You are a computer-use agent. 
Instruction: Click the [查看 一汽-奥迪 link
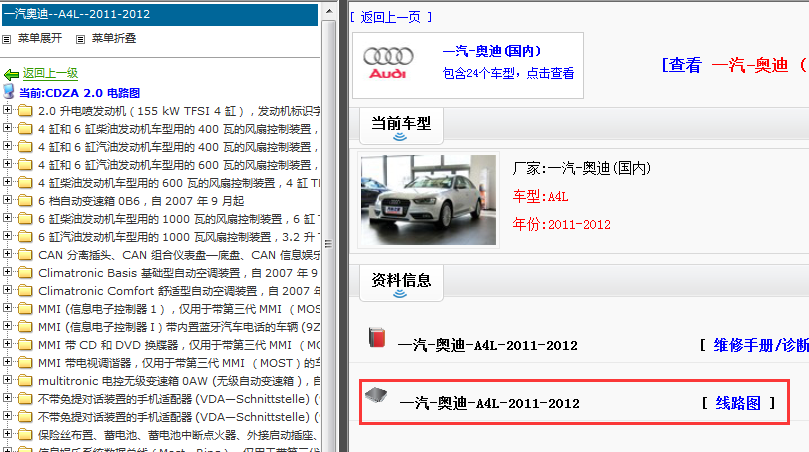[x=735, y=65]
